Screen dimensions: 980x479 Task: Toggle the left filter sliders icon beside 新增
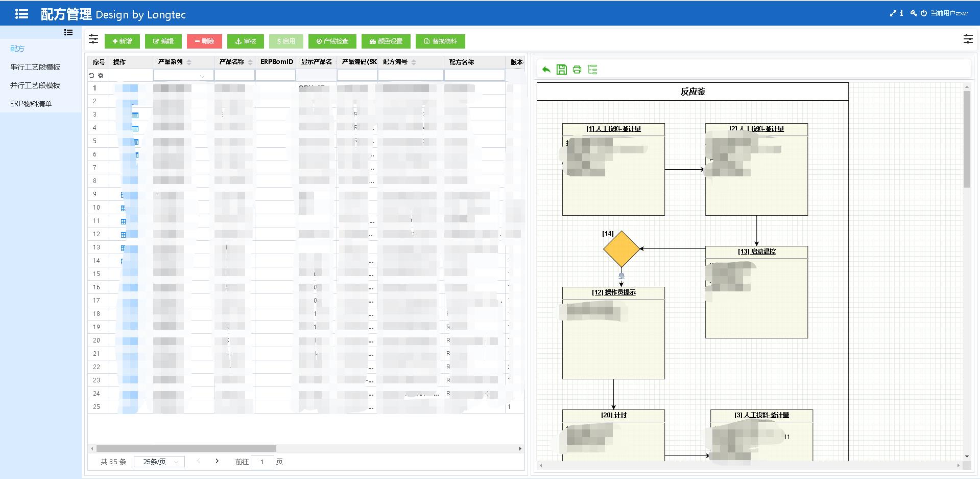coord(93,39)
